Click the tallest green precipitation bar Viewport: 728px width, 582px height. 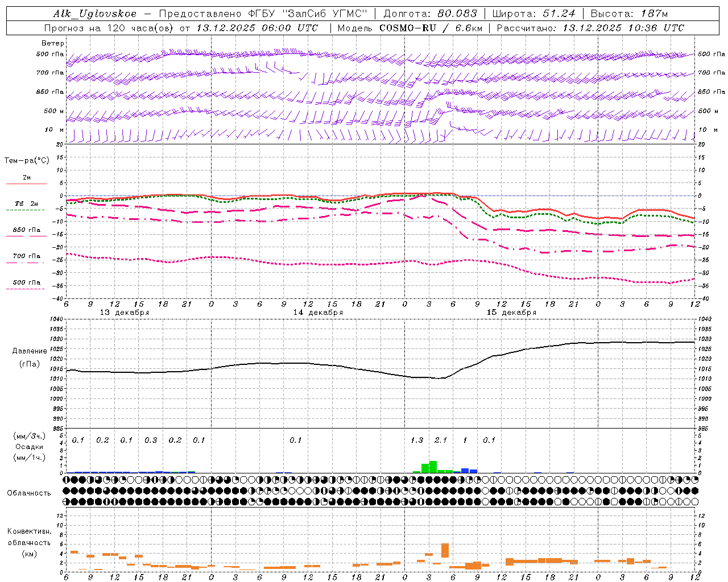(433, 467)
